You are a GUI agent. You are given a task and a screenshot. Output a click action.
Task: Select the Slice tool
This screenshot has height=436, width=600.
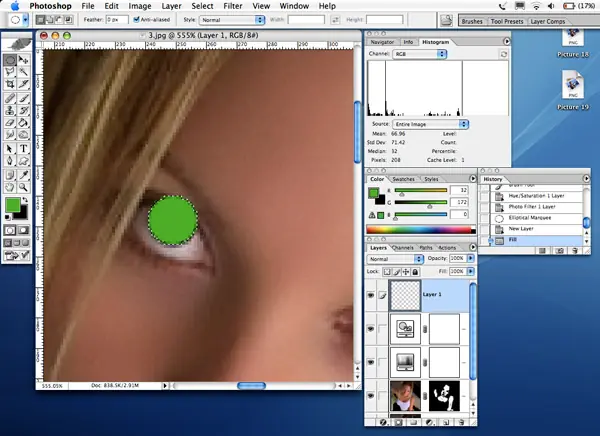tap(23, 84)
